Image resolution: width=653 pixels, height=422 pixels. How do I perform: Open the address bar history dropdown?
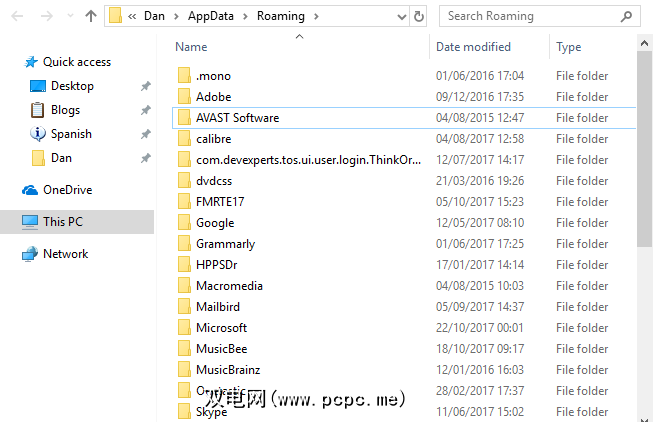pyautogui.click(x=401, y=17)
